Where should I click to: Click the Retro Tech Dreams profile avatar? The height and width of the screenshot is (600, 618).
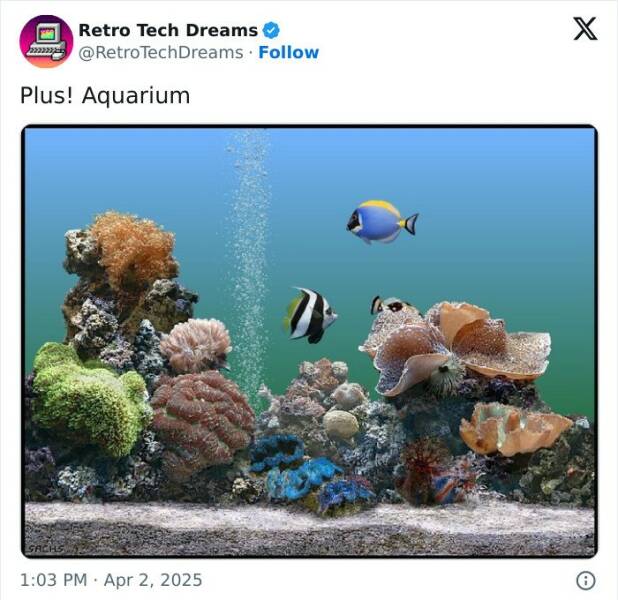click(x=46, y=41)
